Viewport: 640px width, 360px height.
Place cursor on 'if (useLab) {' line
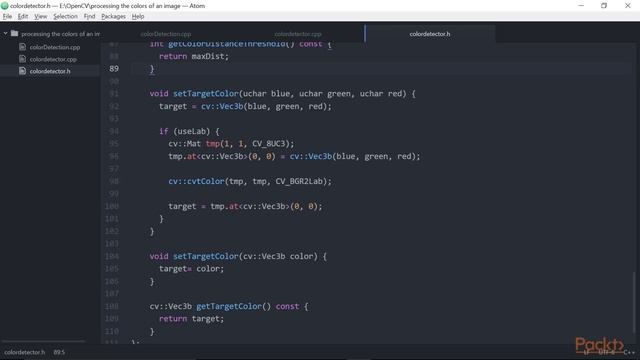coord(189,131)
